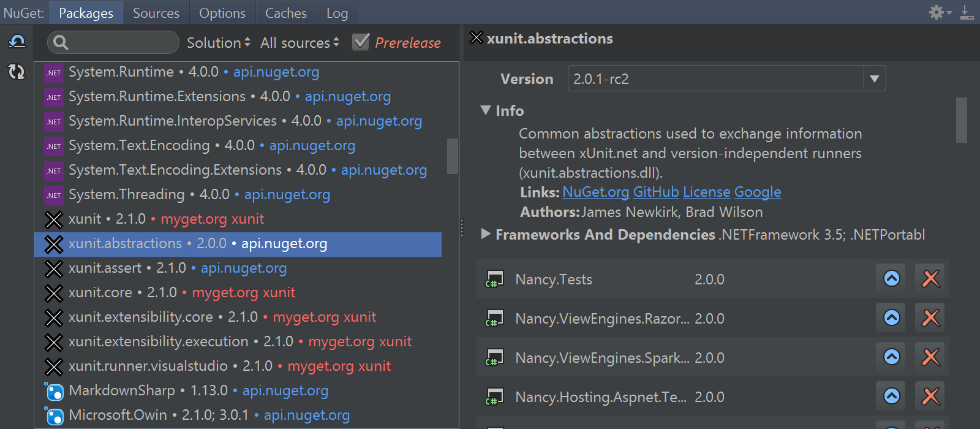
Task: Open the NuGet.org link
Action: (x=596, y=192)
